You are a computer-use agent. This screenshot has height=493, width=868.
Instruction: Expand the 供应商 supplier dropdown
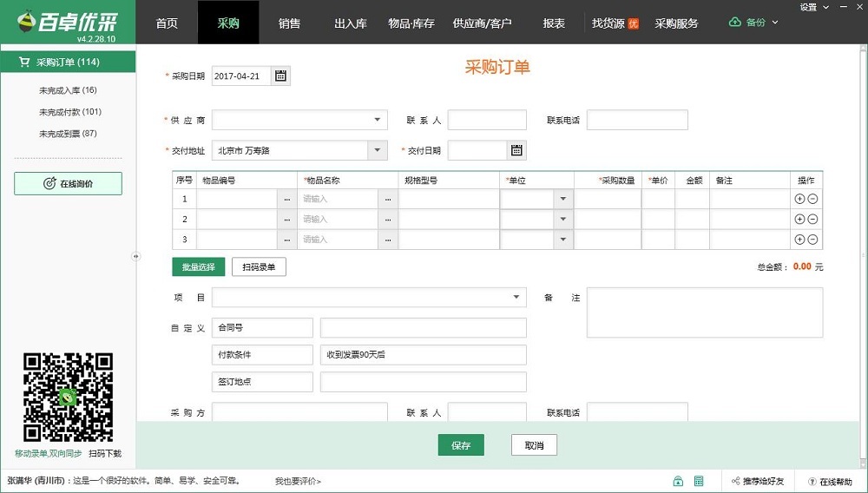(377, 120)
